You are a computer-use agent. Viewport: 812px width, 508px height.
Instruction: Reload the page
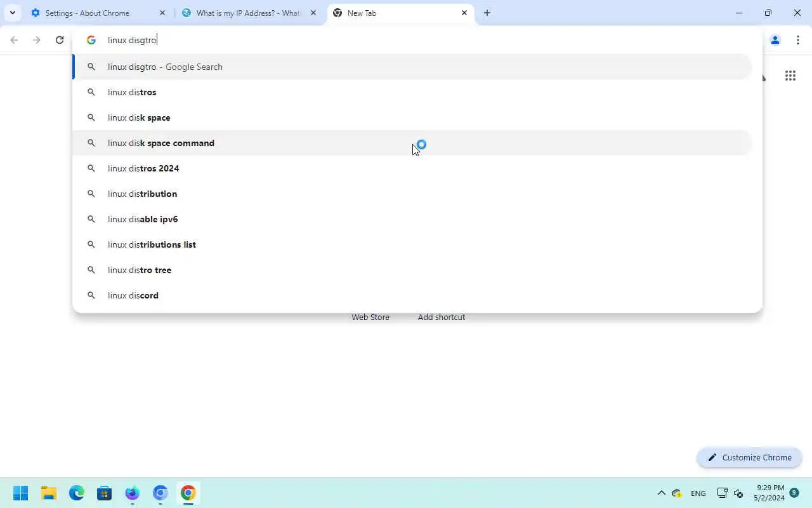[x=60, y=40]
